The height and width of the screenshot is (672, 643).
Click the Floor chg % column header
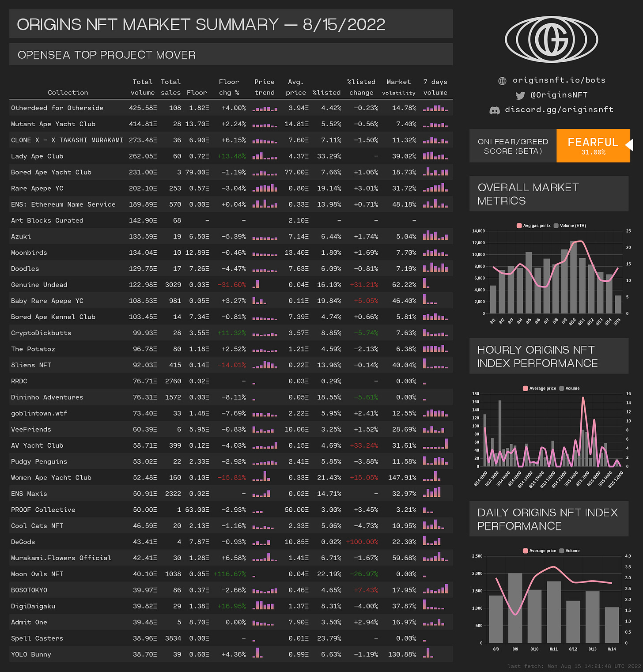(x=229, y=87)
